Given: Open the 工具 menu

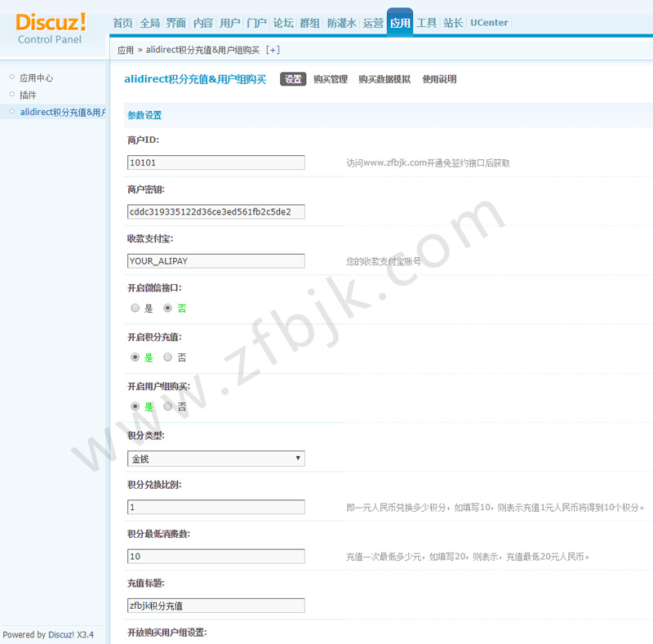Looking at the screenshot, I should [x=427, y=23].
